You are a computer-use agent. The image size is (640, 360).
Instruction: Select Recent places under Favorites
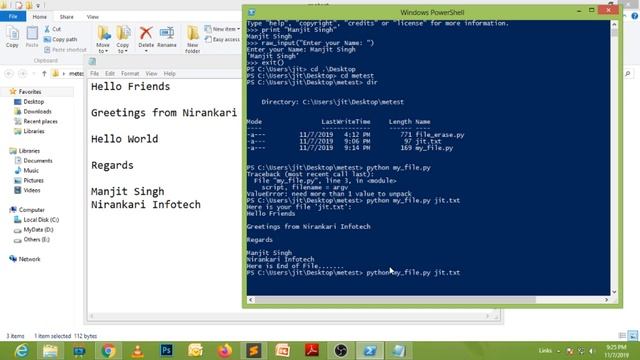(x=40, y=121)
